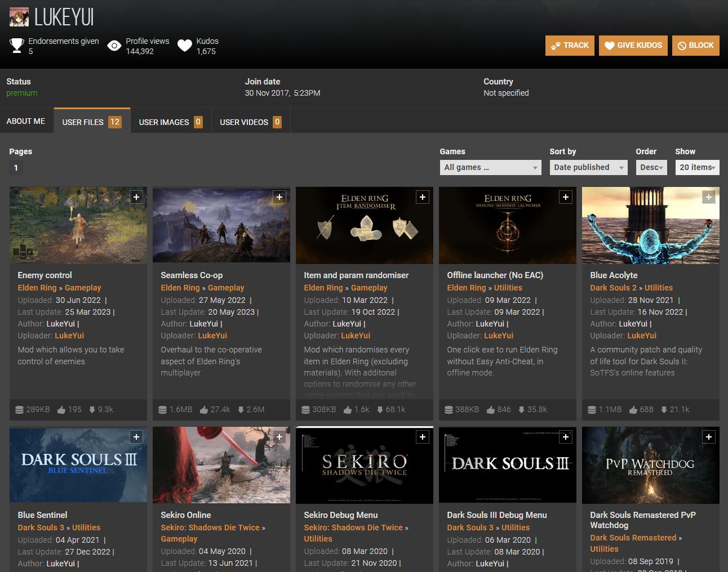The width and height of the screenshot is (728, 572).
Task: Click the LukeYui profile avatar image
Action: click(x=19, y=17)
